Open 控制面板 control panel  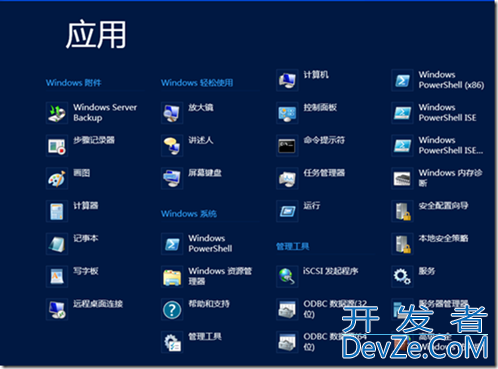[x=307, y=113]
